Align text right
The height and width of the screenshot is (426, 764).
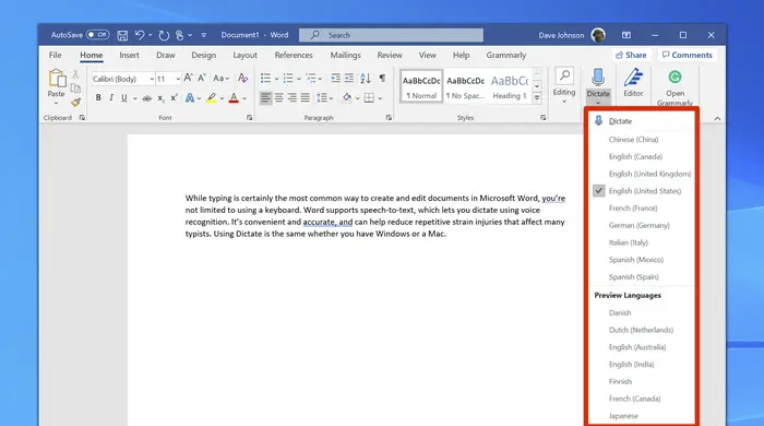(x=292, y=98)
